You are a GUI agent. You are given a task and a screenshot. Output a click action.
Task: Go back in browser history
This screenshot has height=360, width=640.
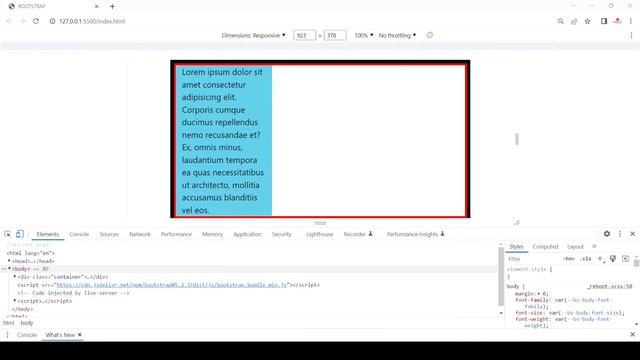tap(9, 21)
